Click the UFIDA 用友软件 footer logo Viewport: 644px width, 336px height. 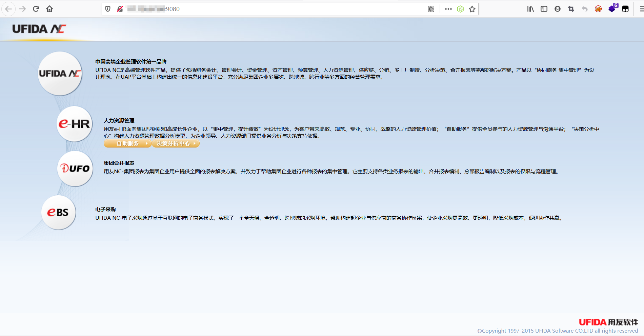pyautogui.click(x=608, y=322)
